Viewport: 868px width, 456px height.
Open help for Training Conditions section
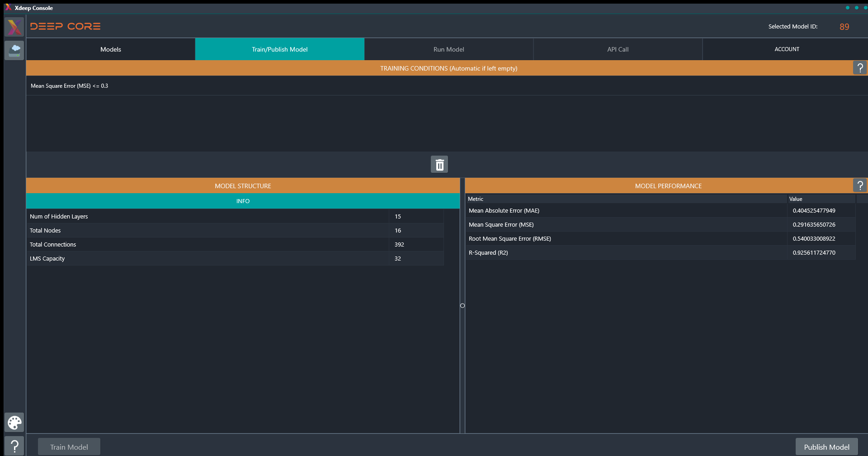tap(860, 68)
